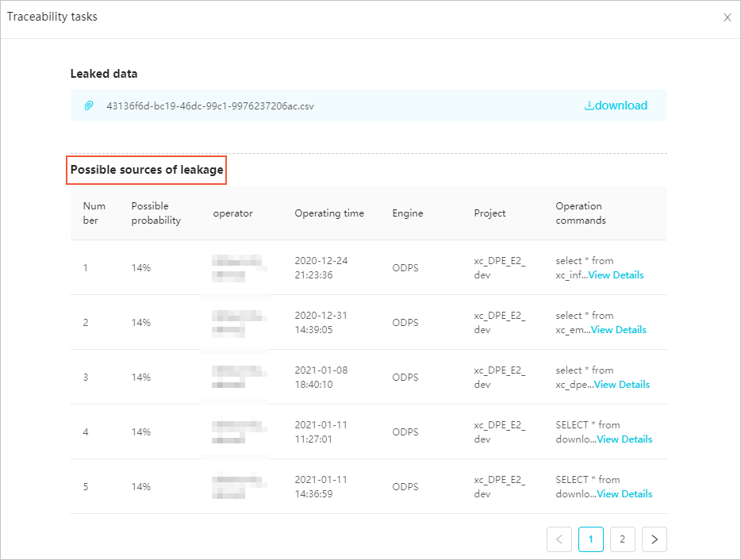
Task: Close the Traceability tasks dialog
Action: pyautogui.click(x=727, y=18)
